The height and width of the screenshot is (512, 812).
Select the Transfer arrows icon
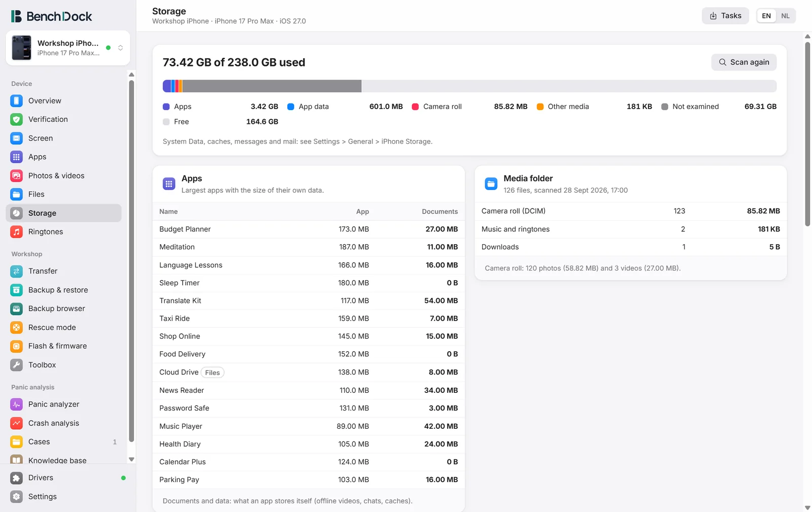coord(16,271)
